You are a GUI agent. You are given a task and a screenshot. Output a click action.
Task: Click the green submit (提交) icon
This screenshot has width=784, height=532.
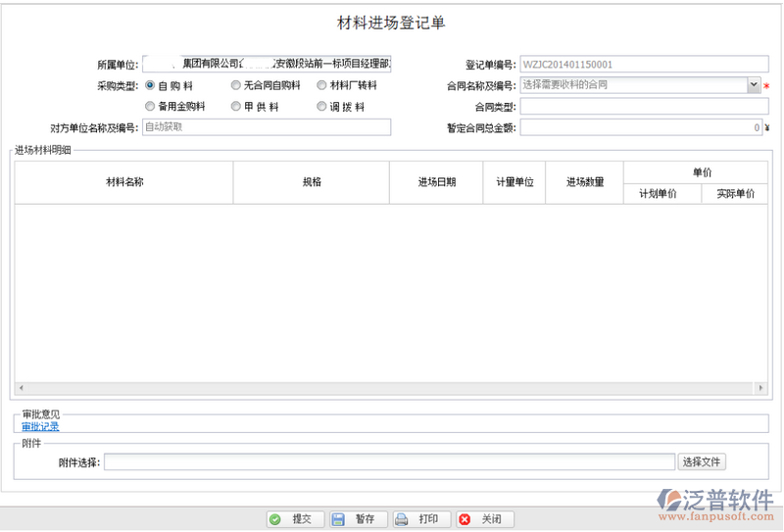[x=275, y=519]
